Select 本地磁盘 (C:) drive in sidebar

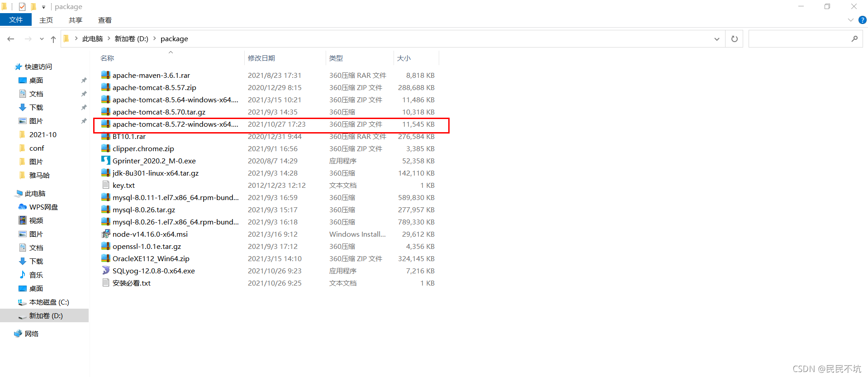click(43, 302)
